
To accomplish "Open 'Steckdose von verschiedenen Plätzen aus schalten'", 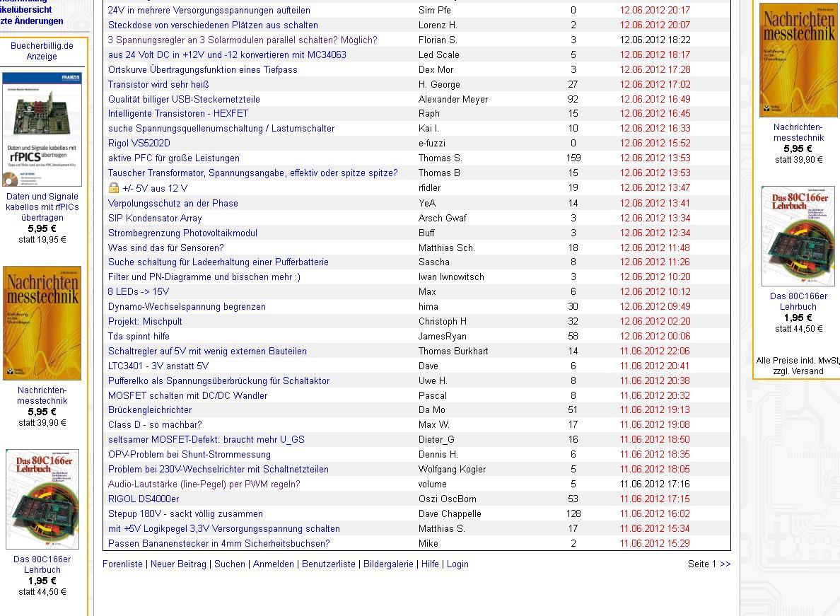I will pos(213,25).
